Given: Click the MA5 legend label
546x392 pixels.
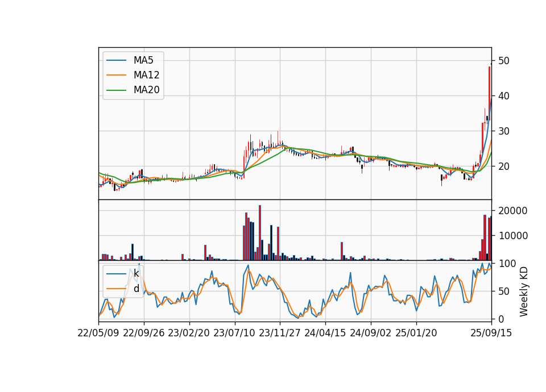Looking at the screenshot, I should tap(143, 60).
